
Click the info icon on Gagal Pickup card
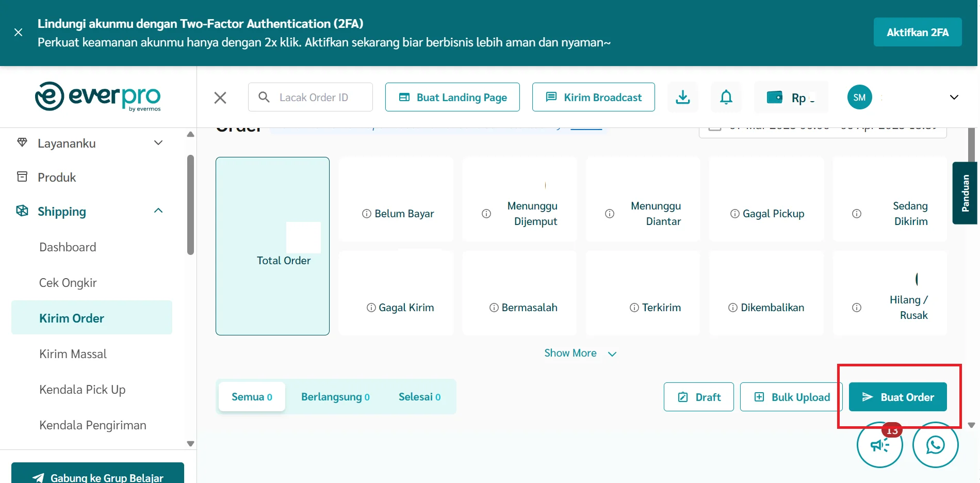tap(734, 213)
